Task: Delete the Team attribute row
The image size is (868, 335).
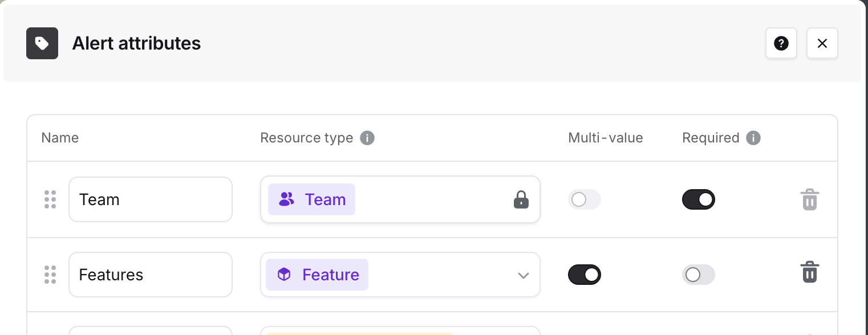Action: pyautogui.click(x=810, y=199)
